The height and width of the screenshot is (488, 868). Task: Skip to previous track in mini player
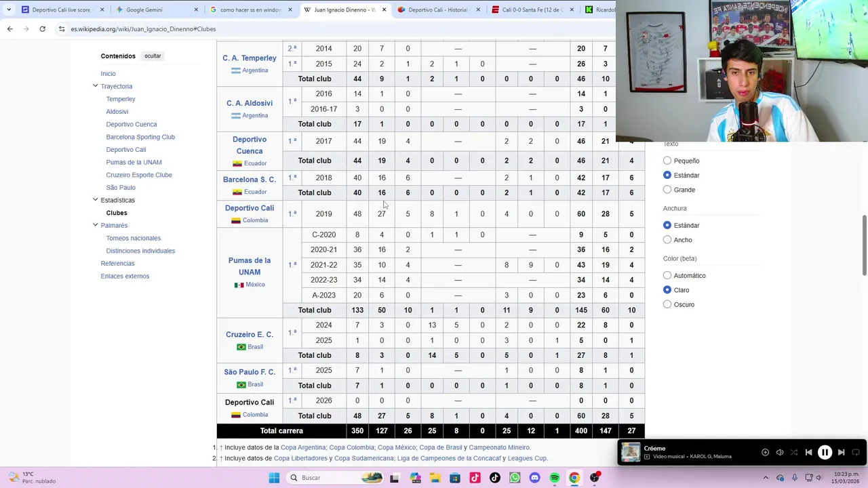[x=808, y=452]
